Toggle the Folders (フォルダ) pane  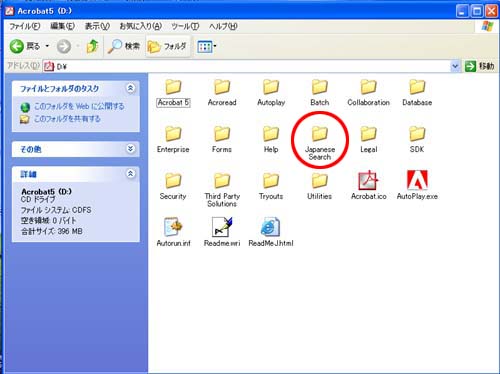pyautogui.click(x=167, y=46)
